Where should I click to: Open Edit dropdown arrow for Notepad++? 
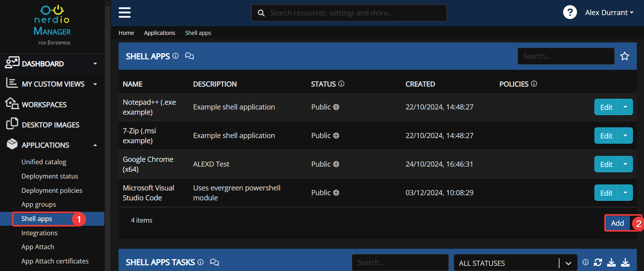[625, 107]
